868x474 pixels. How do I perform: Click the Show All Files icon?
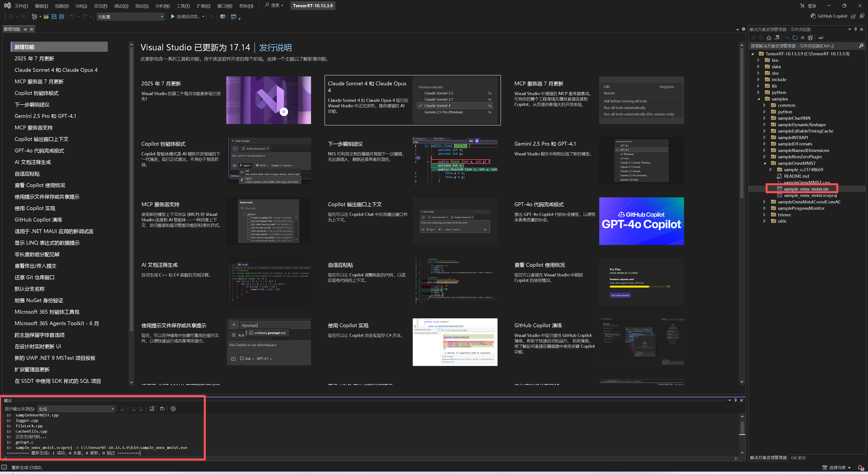coord(810,38)
